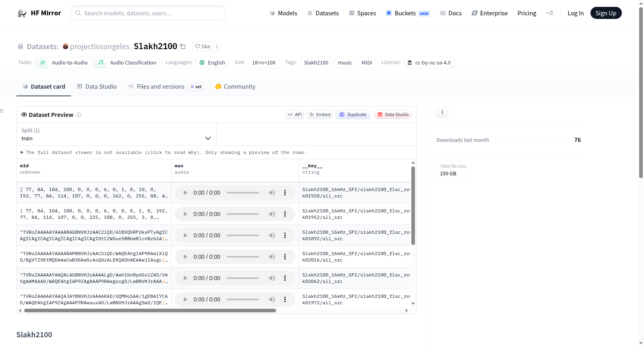Click the music tag

pos(345,62)
